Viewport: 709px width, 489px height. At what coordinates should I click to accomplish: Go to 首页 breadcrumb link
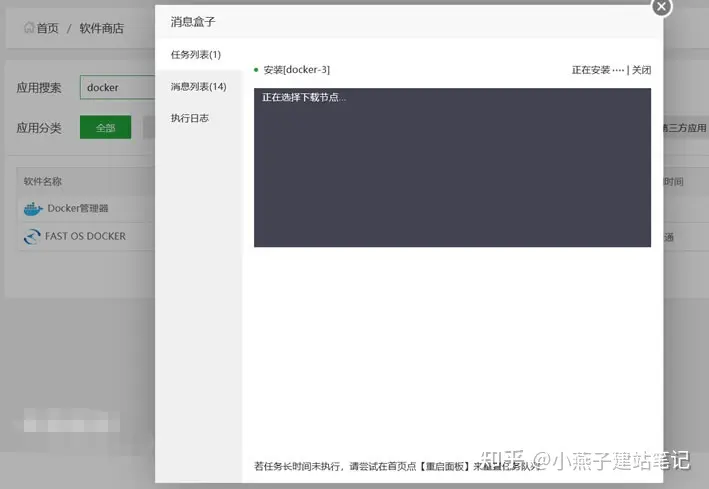pos(47,28)
